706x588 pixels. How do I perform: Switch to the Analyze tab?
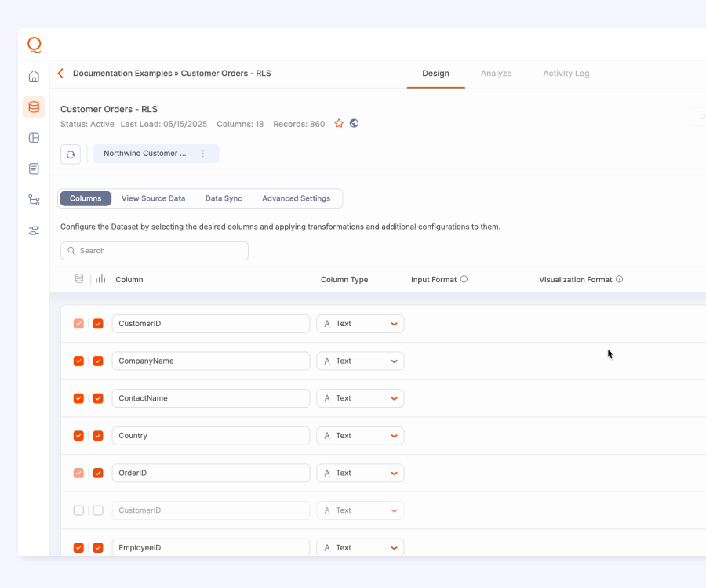click(x=496, y=74)
